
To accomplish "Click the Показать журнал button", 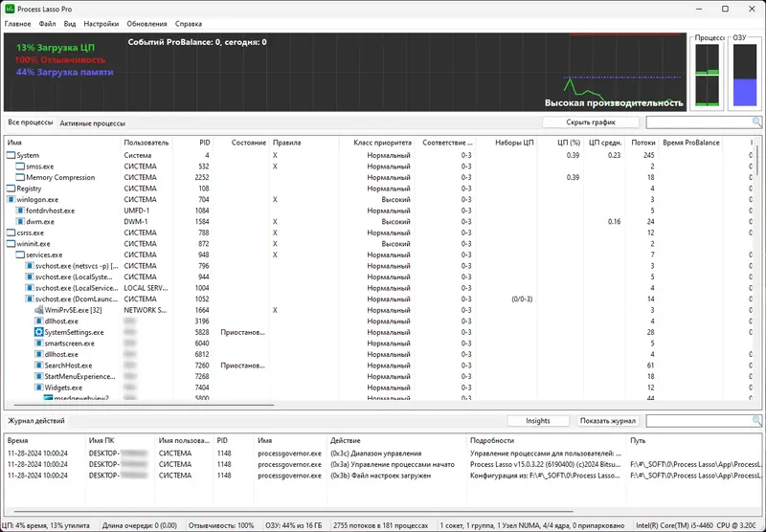I will coord(608,421).
